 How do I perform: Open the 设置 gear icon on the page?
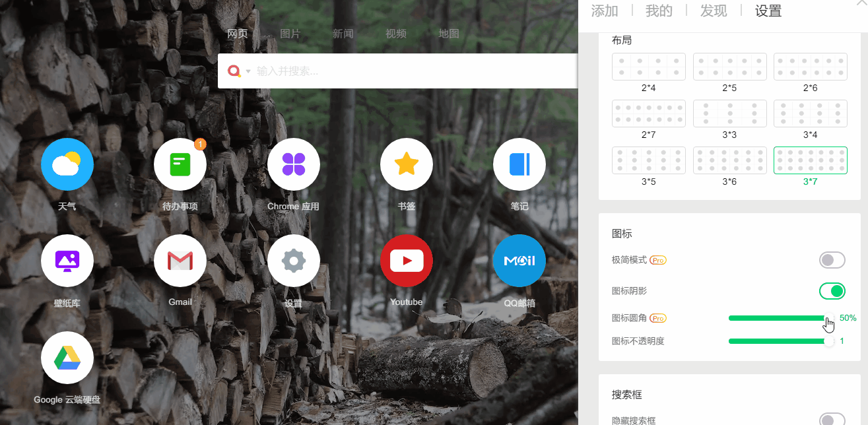coord(294,261)
